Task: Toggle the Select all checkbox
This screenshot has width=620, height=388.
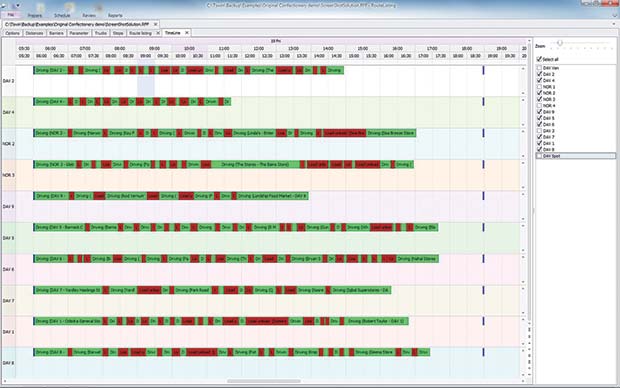Action: click(x=539, y=59)
